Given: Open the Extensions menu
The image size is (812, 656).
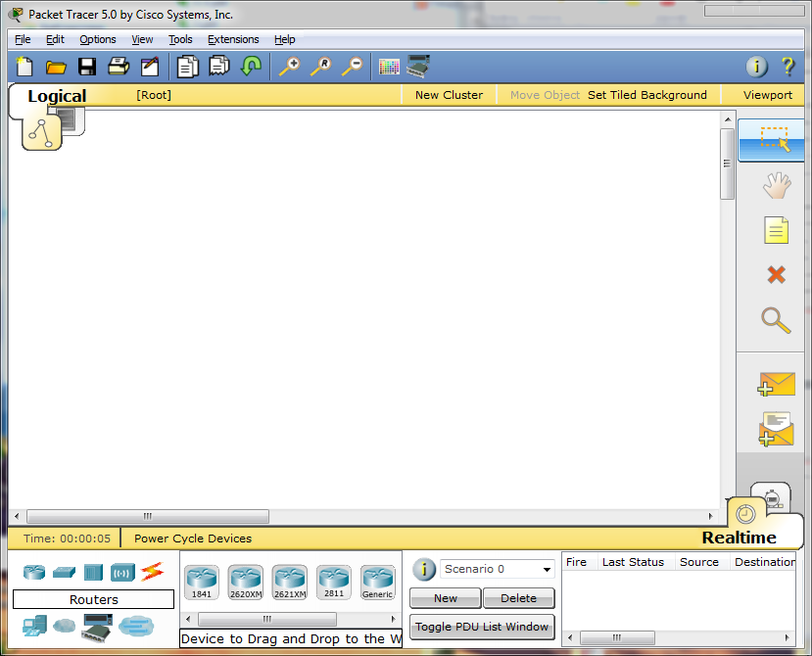Looking at the screenshot, I should coord(233,39).
